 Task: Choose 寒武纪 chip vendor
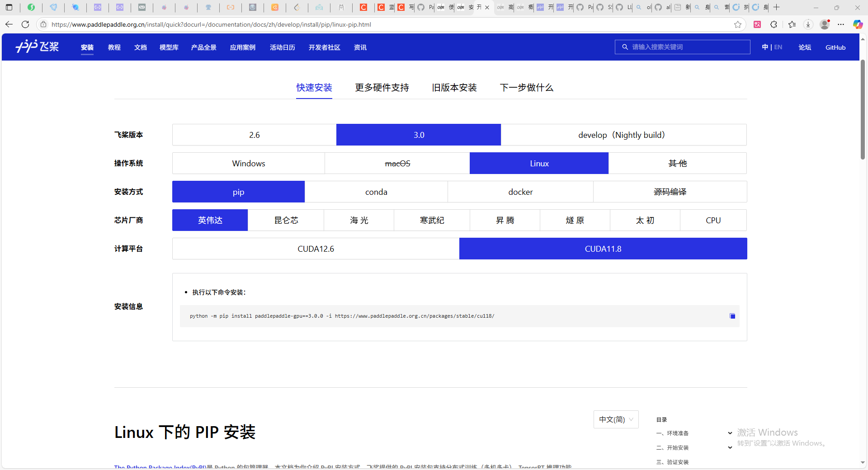(432, 220)
